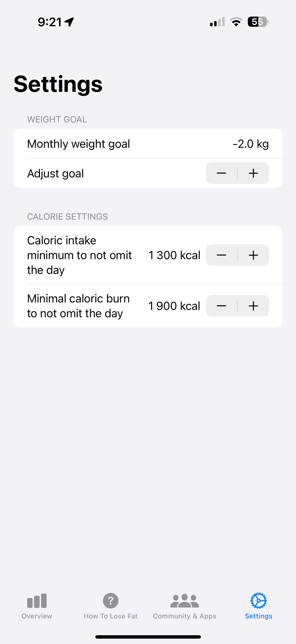This screenshot has width=296, height=644.
Task: Raise caloric intake minimum with plus button
Action: click(253, 255)
